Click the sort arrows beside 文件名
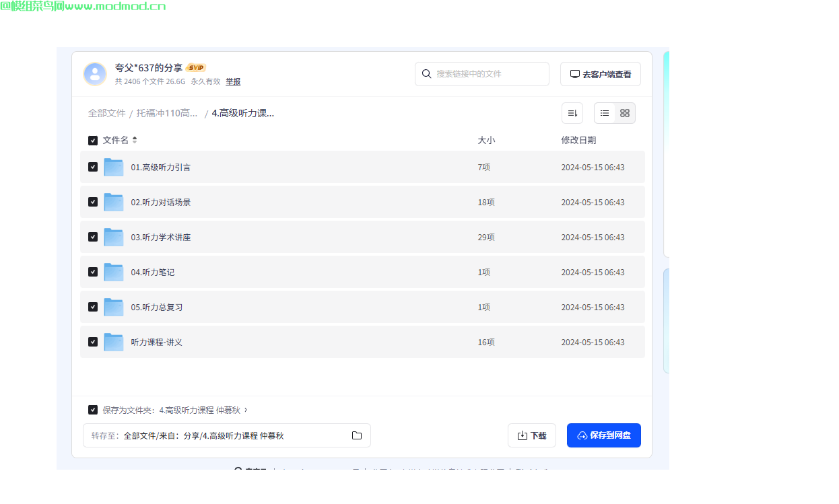The image size is (839, 504). (134, 140)
